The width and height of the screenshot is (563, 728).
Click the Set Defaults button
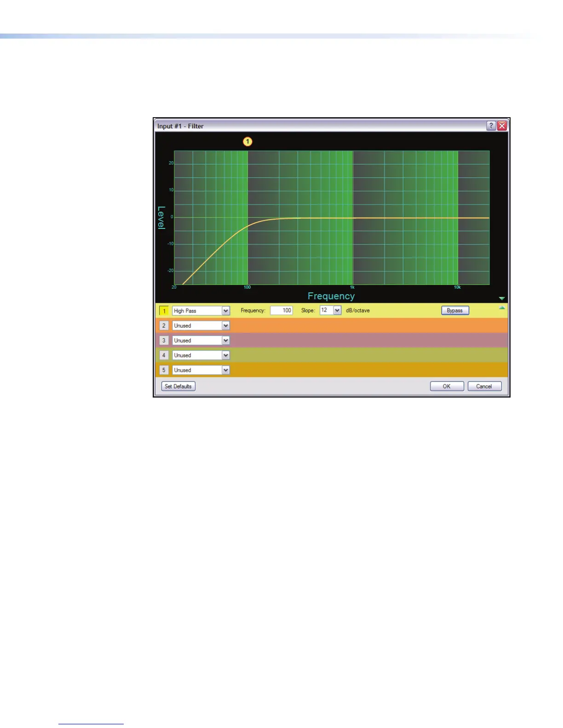click(178, 386)
